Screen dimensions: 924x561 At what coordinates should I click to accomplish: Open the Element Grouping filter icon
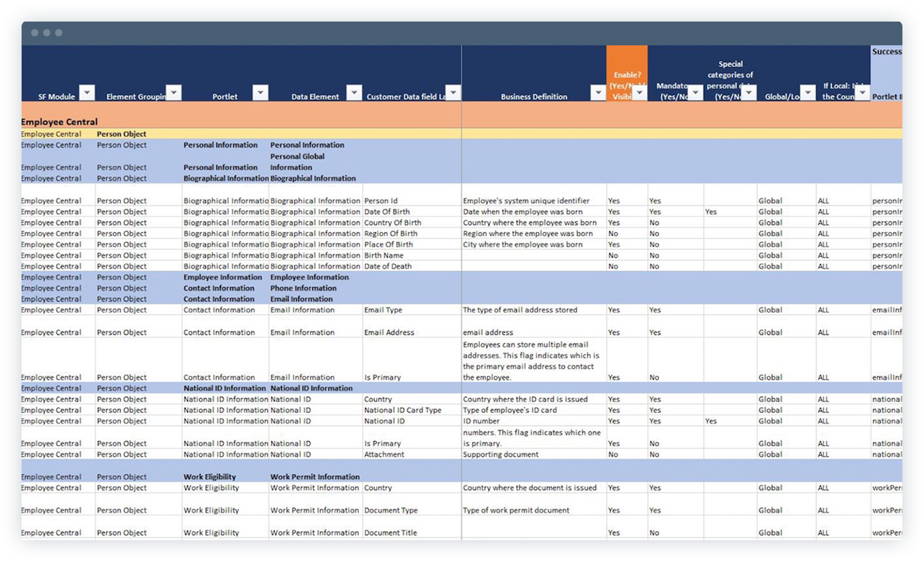click(173, 93)
